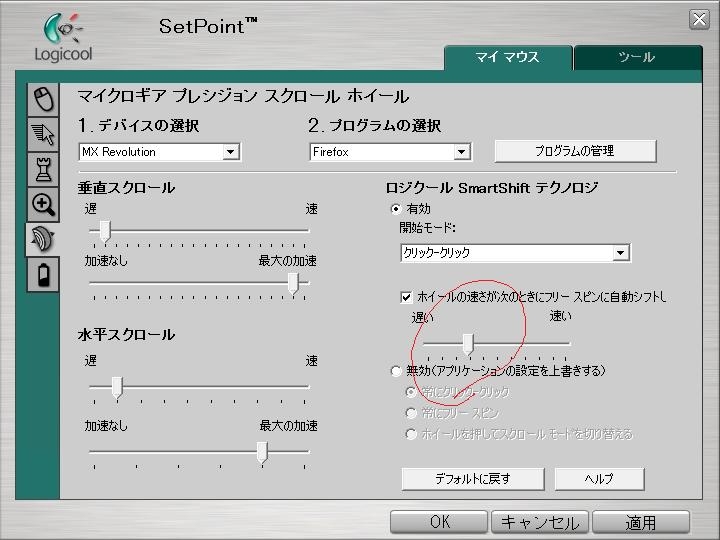The height and width of the screenshot is (540, 720).
Task: Click the horizontal scroll speed slider thumb
Action: click(x=117, y=388)
